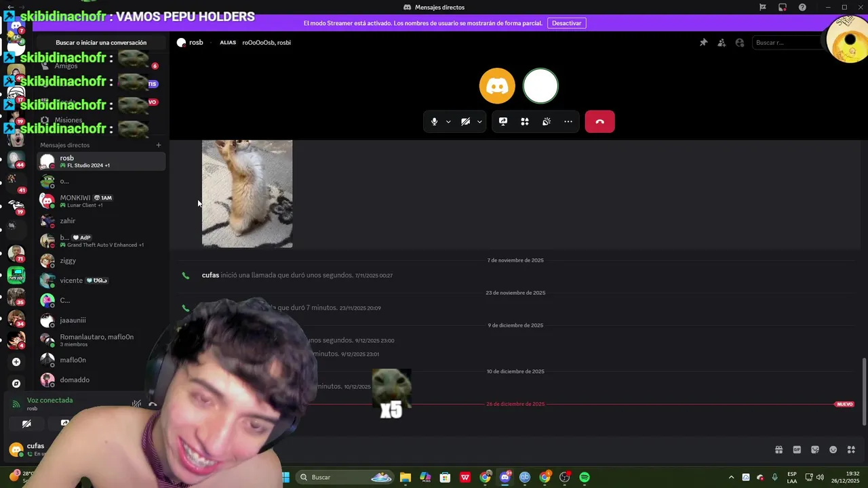Open Grand Theft Auto V user's DM
Image resolution: width=868 pixels, height=488 pixels.
click(101, 241)
